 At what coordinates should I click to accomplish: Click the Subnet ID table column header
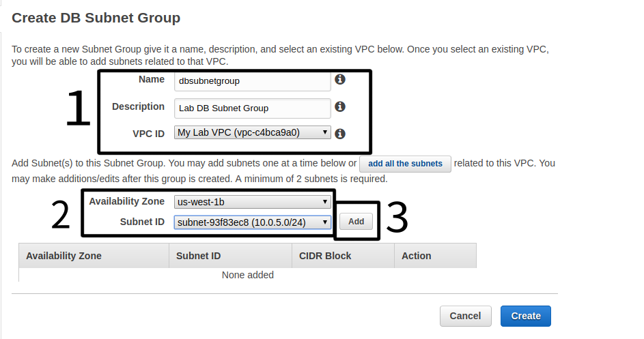coord(198,256)
